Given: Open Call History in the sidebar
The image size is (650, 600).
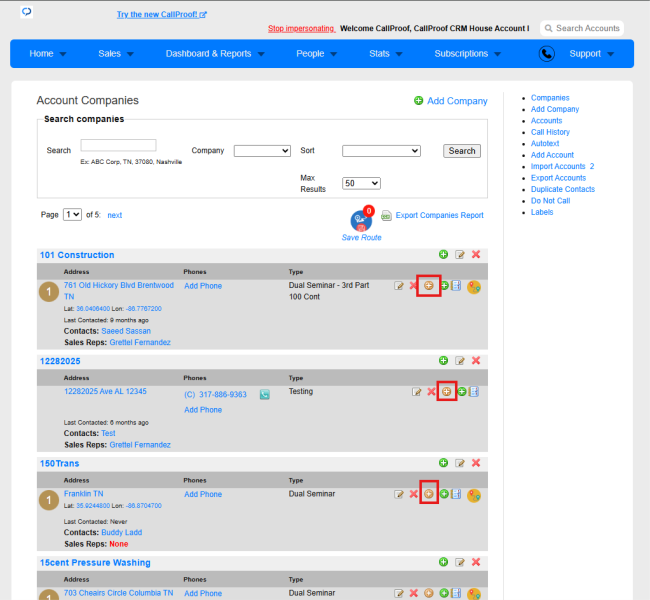Looking at the screenshot, I should tap(550, 132).
